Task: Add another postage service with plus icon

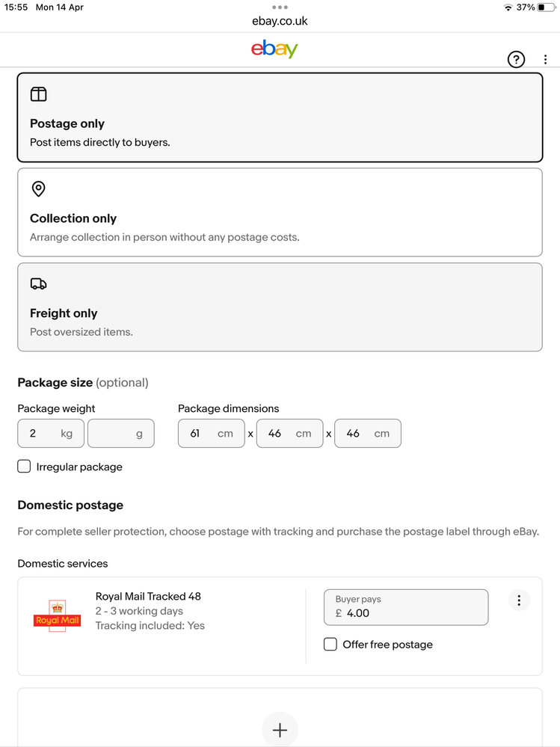Action: point(280,730)
